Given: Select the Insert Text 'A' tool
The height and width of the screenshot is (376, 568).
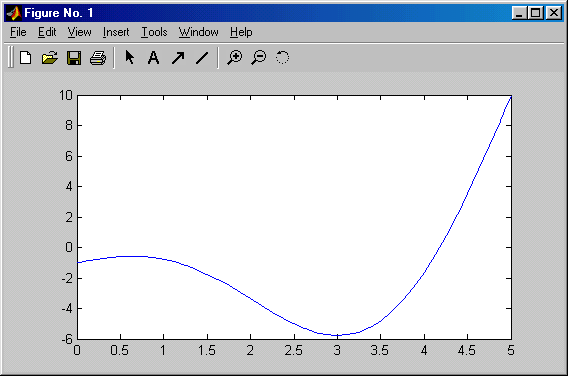Looking at the screenshot, I should pyautogui.click(x=154, y=58).
